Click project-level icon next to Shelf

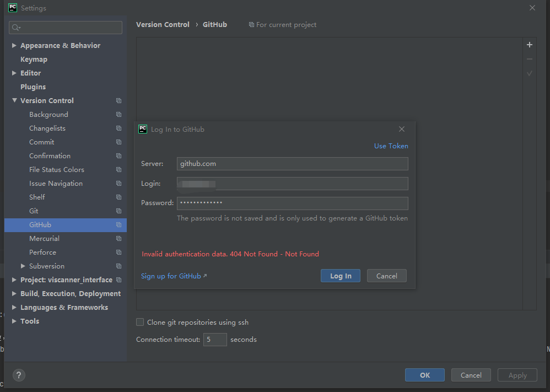point(118,197)
